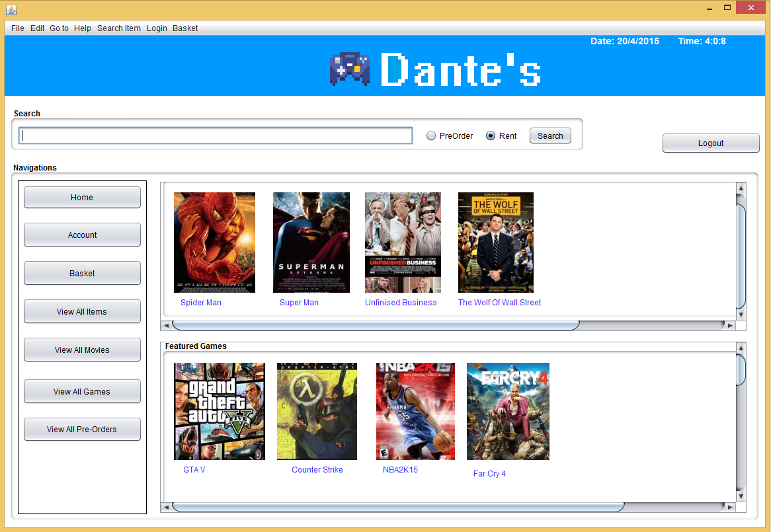Open the Basket menu in menu bar
This screenshot has height=532, width=771.
(185, 28)
